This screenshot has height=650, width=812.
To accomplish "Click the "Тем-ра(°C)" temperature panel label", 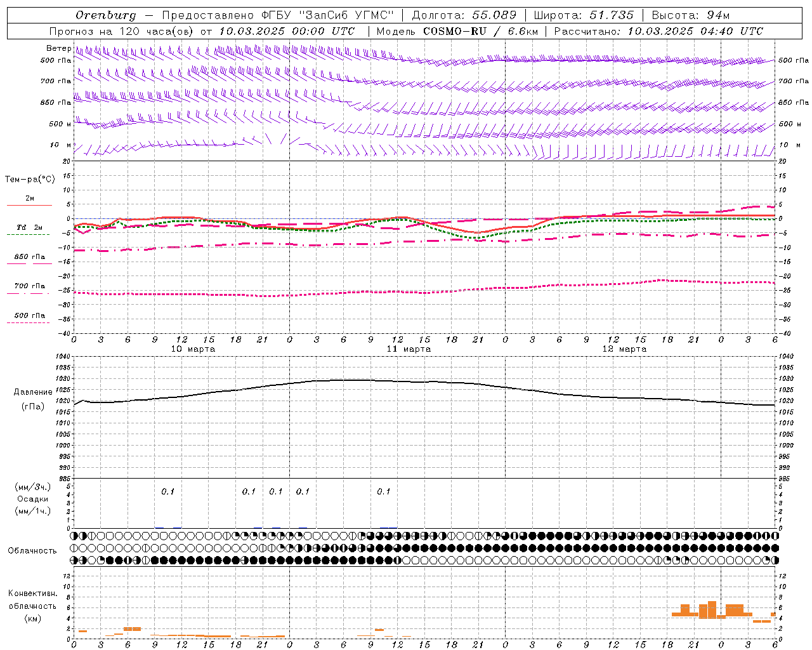I will pos(30,180).
